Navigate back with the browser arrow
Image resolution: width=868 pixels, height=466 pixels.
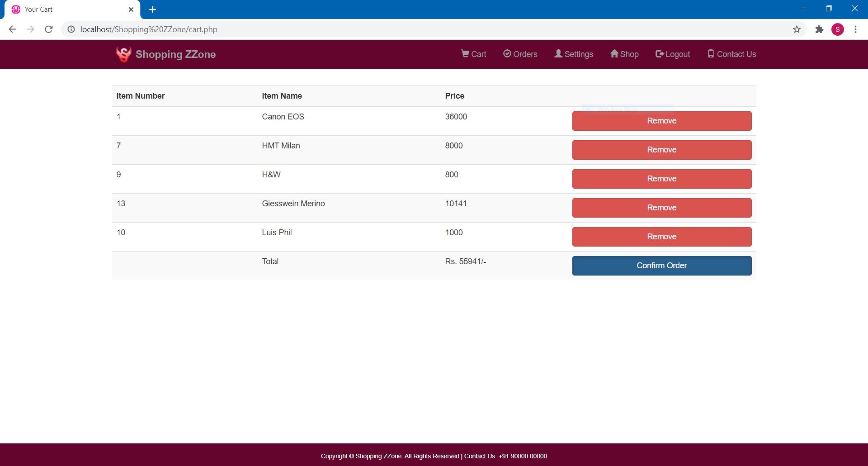point(12,29)
